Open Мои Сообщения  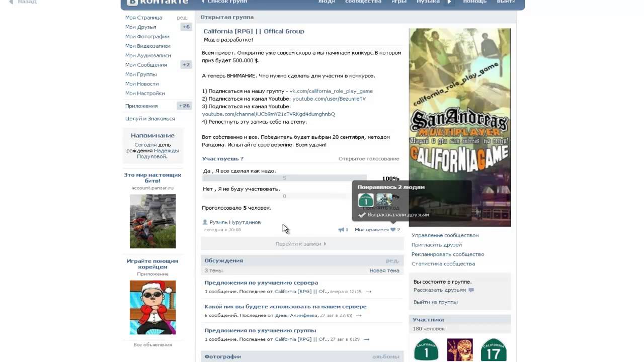[146, 65]
